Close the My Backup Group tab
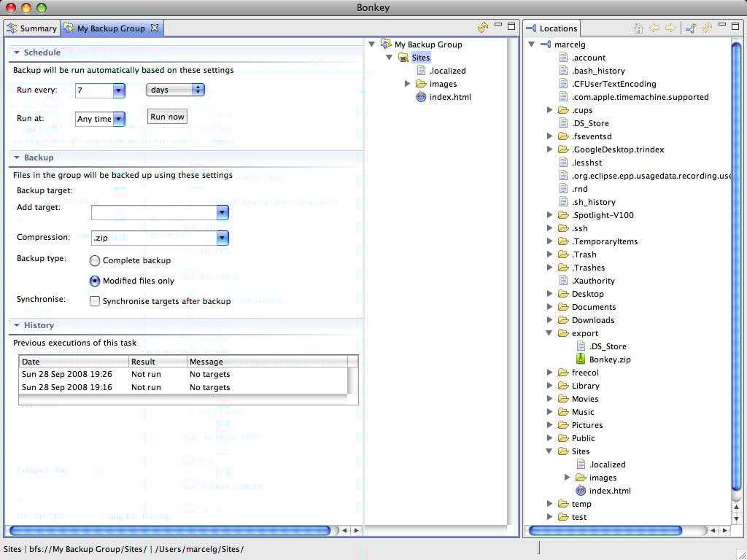The image size is (747, 560). [154, 28]
